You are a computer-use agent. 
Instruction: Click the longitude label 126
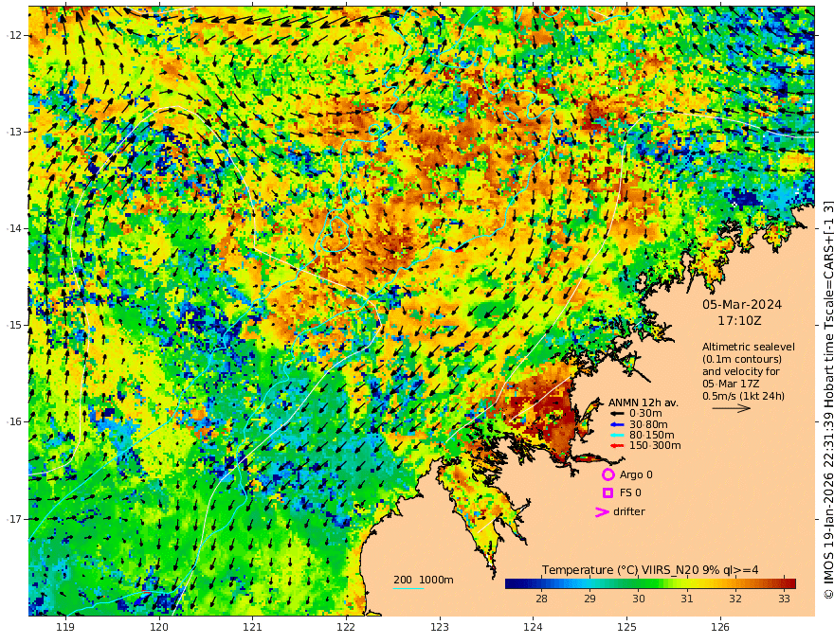pyautogui.click(x=720, y=627)
